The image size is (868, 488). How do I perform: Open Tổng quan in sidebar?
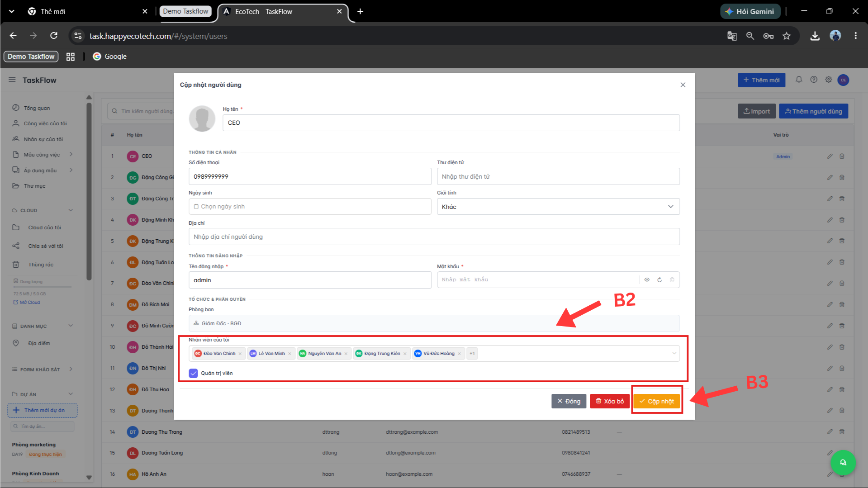click(37, 108)
